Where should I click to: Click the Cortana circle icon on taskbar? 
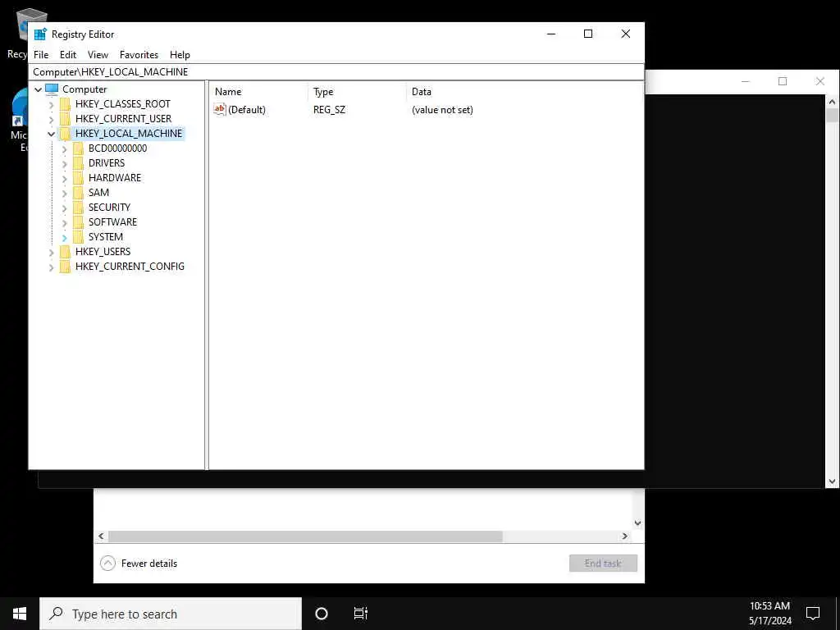tap(322, 614)
